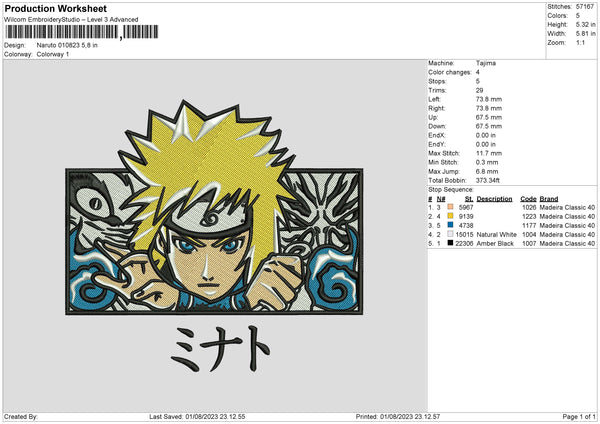
Task: Click the 'Code' column header
Action: pyautogui.click(x=528, y=199)
